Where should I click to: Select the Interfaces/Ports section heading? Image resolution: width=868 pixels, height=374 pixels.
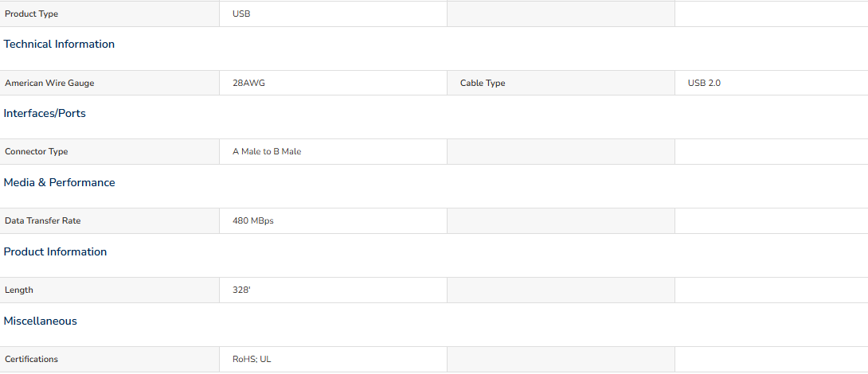coord(45,114)
